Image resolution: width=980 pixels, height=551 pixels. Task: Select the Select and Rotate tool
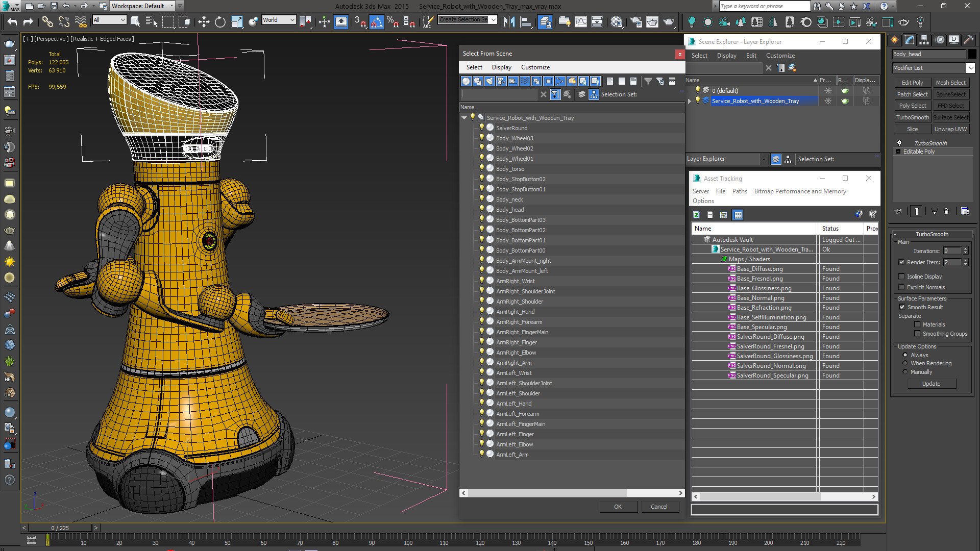(x=220, y=21)
